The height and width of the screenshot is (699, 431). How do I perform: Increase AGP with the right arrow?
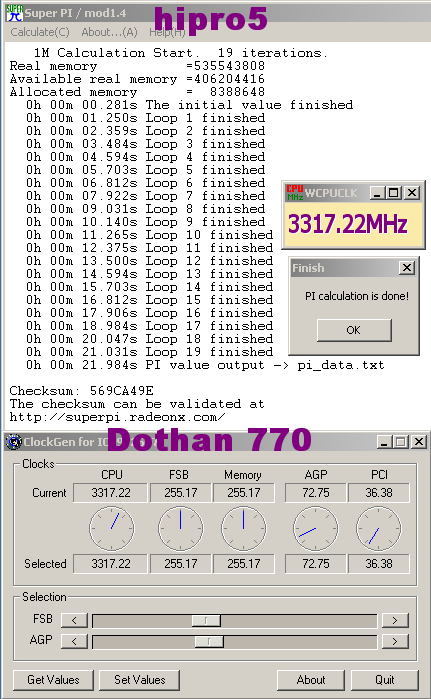coord(395,641)
